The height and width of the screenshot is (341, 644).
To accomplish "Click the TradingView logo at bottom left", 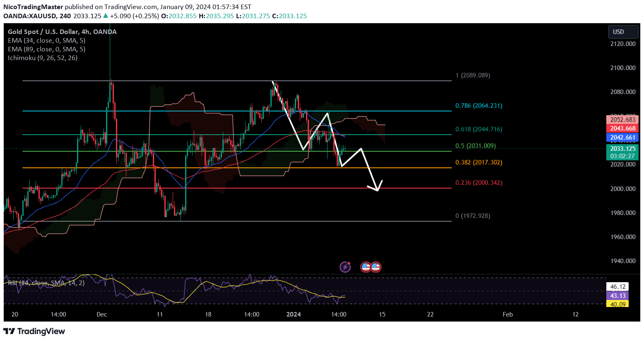I will click(34, 331).
